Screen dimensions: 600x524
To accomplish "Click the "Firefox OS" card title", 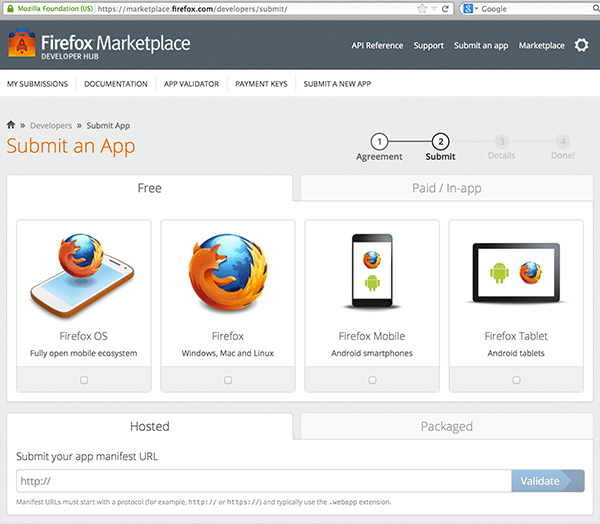I will coord(83,336).
